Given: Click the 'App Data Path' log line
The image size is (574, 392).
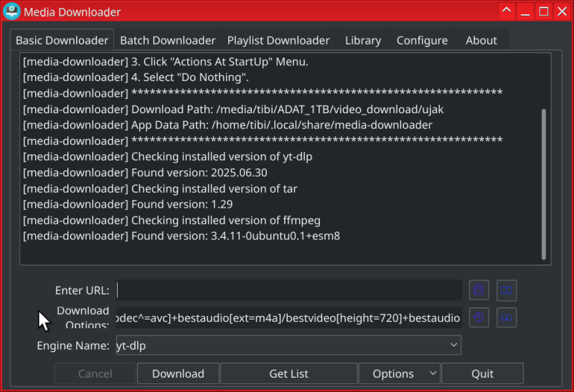Looking at the screenshot, I should (x=227, y=125).
